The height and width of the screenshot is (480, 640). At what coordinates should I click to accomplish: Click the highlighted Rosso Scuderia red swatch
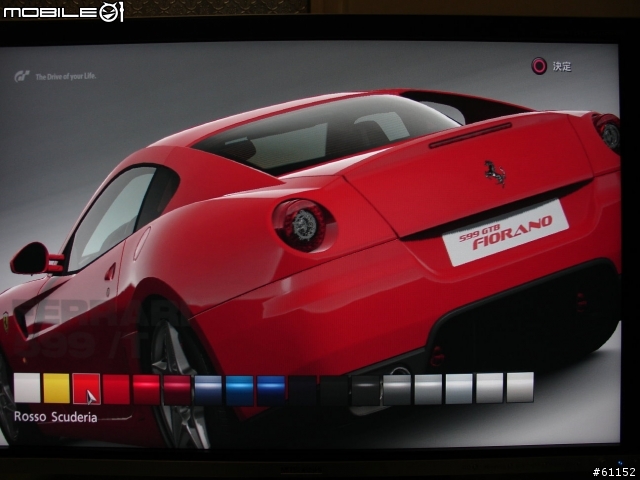(x=87, y=389)
